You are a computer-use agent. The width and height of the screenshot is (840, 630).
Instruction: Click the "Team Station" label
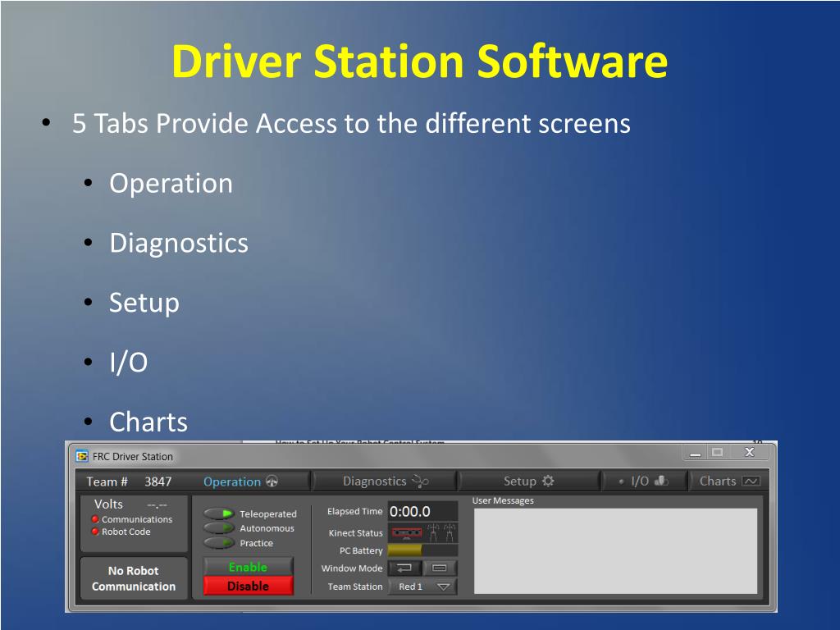click(355, 587)
